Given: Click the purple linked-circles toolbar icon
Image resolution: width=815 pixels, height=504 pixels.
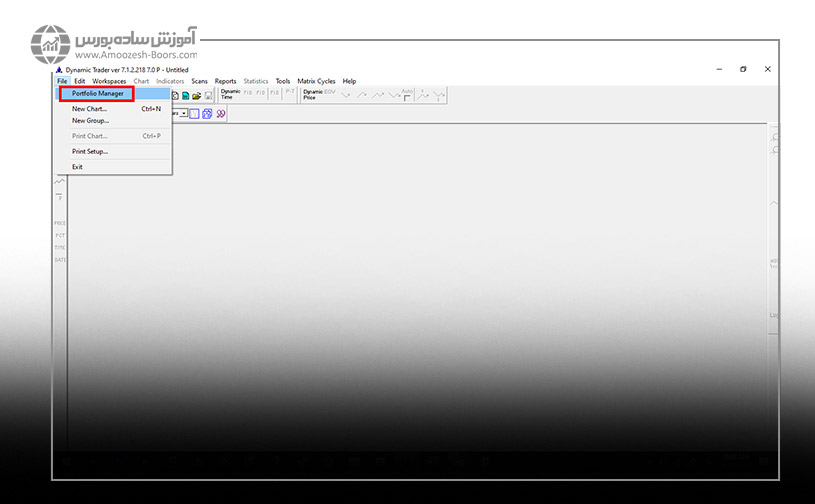Looking at the screenshot, I should [221, 114].
